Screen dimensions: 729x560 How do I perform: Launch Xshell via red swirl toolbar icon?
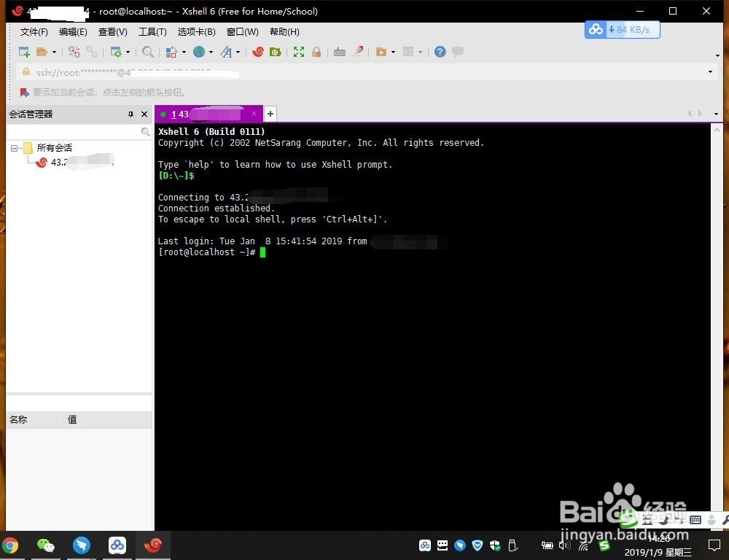coord(258,52)
